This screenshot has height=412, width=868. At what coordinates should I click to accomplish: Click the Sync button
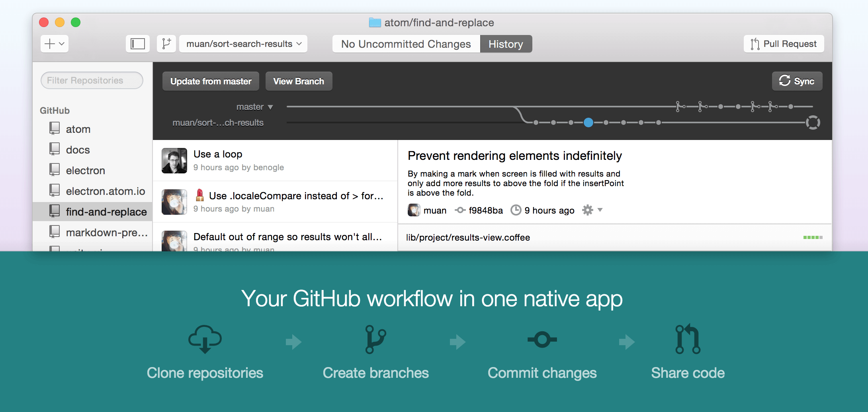click(x=797, y=81)
